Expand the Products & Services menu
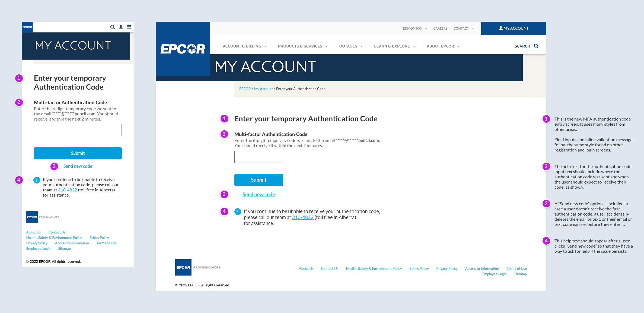The height and width of the screenshot is (313, 644). pyautogui.click(x=303, y=46)
